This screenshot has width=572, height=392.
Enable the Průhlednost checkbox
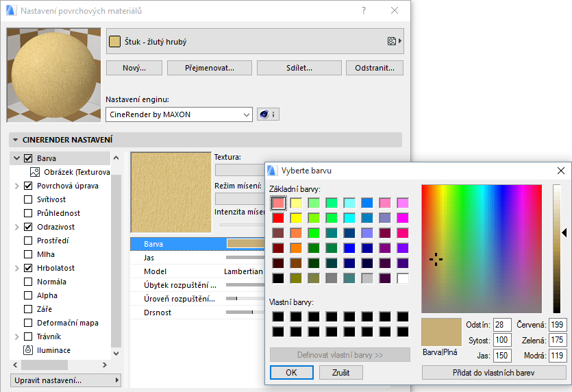[x=28, y=213]
